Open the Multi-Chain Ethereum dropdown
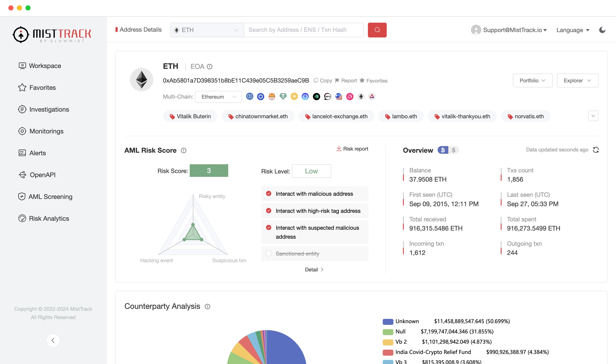The height and width of the screenshot is (364, 616). (218, 97)
